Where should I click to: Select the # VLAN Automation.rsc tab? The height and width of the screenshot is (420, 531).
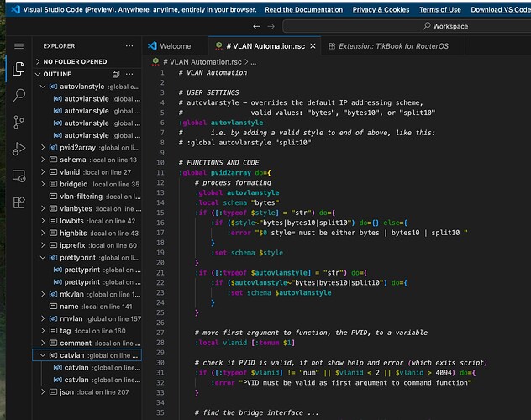(x=265, y=46)
